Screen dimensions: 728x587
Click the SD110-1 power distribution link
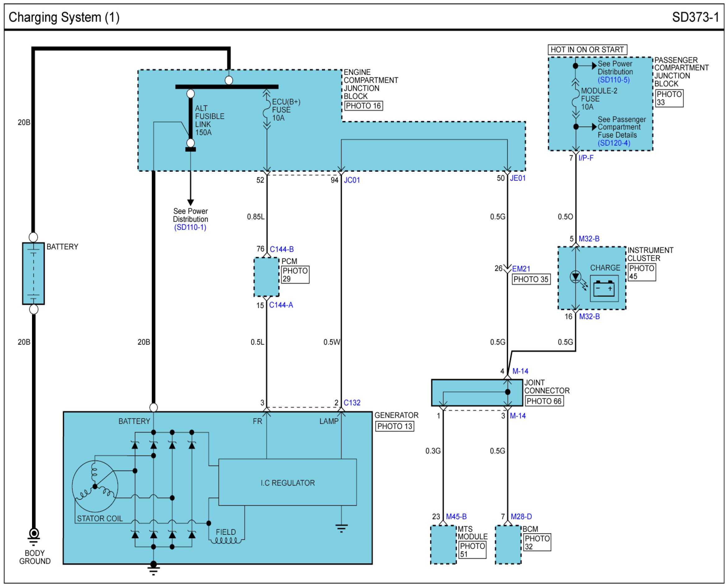point(190,227)
